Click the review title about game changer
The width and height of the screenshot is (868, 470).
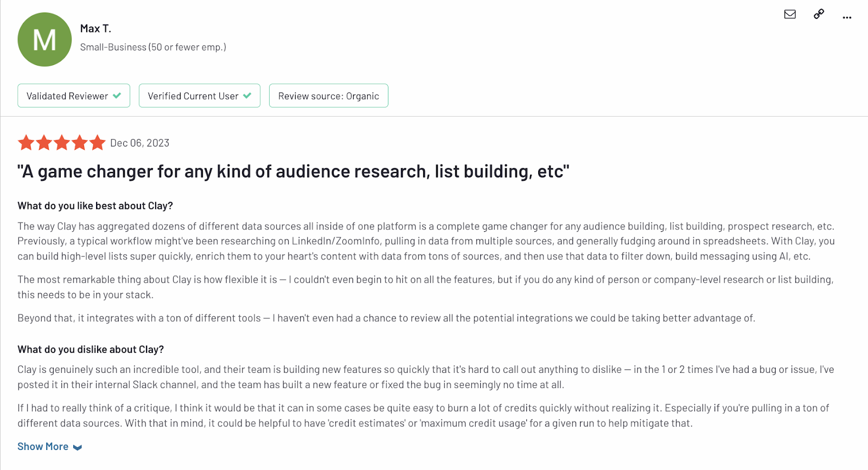(293, 172)
